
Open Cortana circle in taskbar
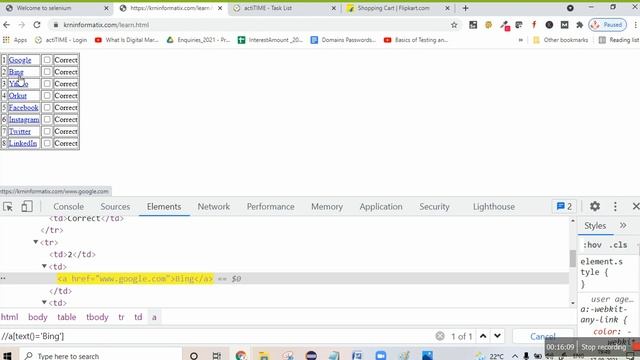click(x=194, y=356)
